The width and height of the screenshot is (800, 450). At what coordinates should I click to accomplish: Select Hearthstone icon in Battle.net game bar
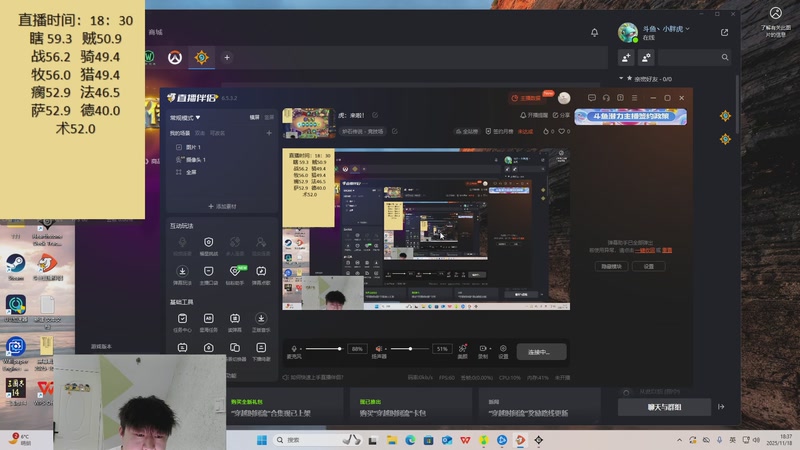tap(202, 57)
